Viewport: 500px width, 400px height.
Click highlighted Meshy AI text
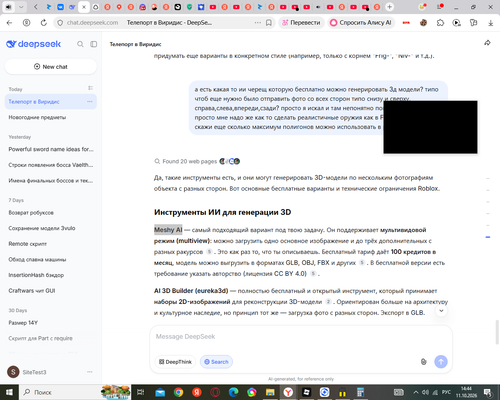[x=168, y=230]
